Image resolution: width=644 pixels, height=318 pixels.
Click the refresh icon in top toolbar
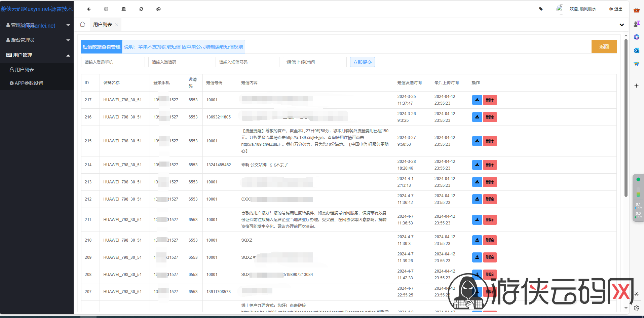click(x=141, y=9)
